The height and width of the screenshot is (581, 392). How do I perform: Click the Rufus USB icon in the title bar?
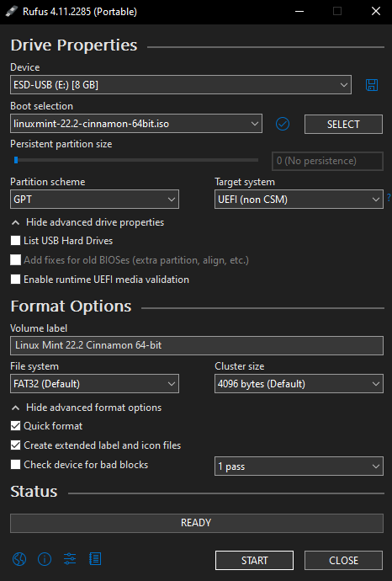tap(12, 11)
